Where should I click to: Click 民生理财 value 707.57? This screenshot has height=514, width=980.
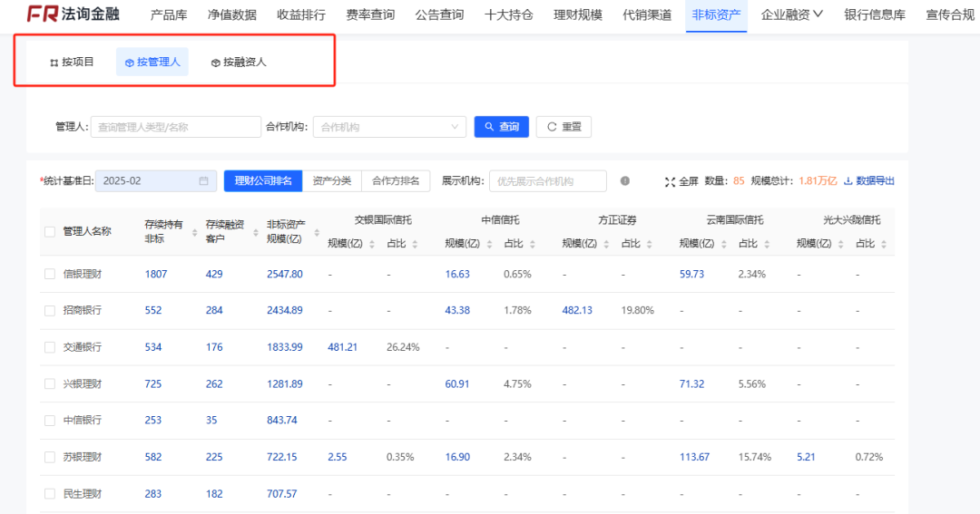pos(282,494)
